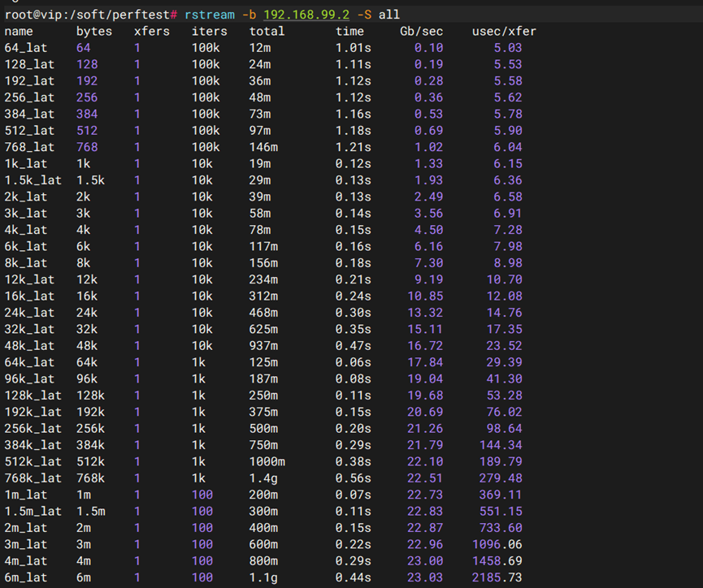
Task: Select the 1.5k_lat test name
Action: click(33, 180)
